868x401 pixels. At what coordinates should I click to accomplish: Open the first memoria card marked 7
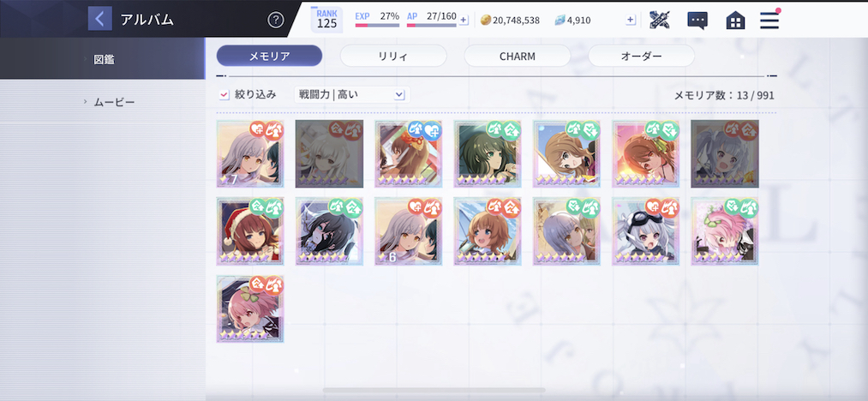(x=250, y=153)
